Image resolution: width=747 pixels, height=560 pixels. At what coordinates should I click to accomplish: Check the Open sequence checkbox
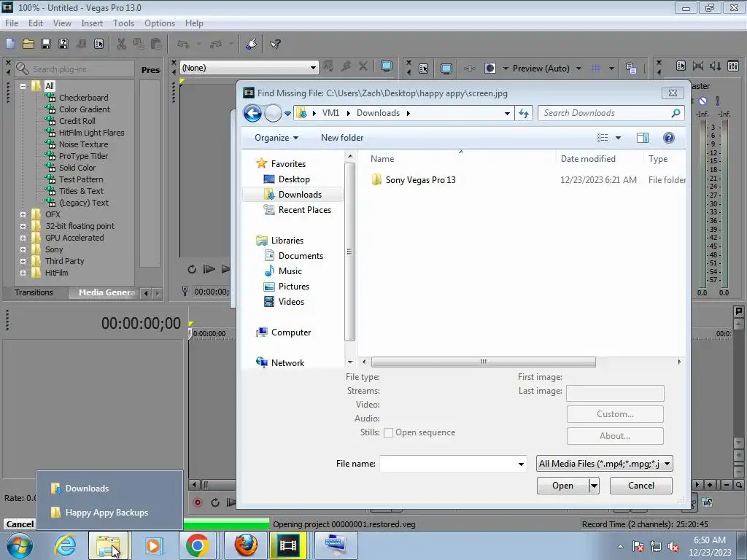(x=388, y=432)
